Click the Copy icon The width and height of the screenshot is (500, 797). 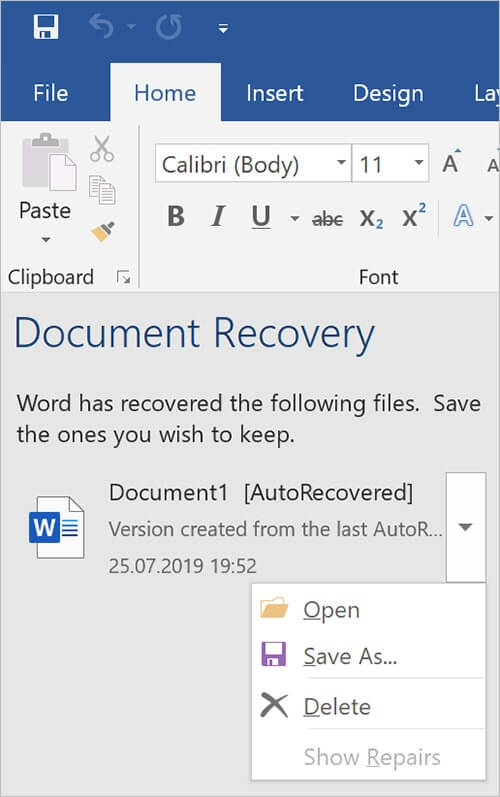click(102, 190)
